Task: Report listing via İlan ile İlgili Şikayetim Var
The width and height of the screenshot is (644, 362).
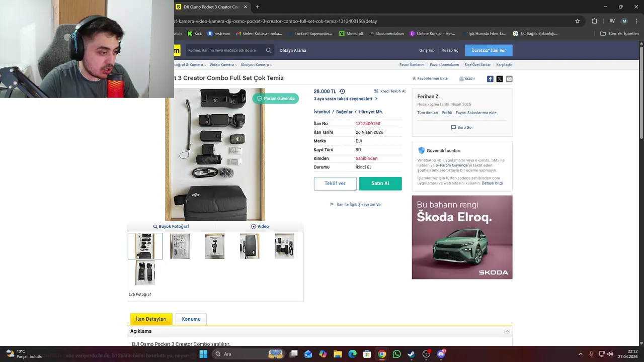Action: tap(356, 205)
